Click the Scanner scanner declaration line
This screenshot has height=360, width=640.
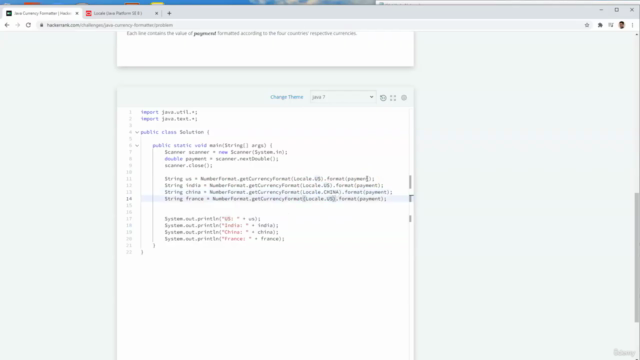[226, 152]
